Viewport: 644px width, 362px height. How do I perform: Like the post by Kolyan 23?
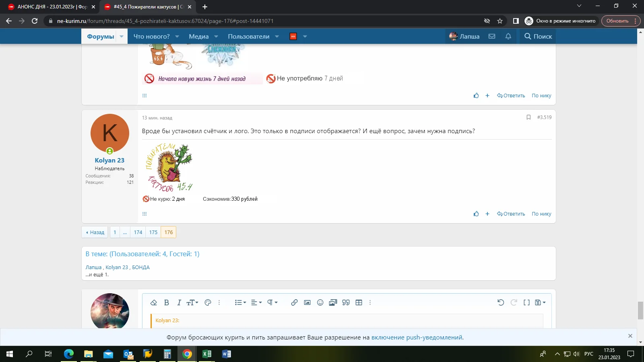pos(476,214)
